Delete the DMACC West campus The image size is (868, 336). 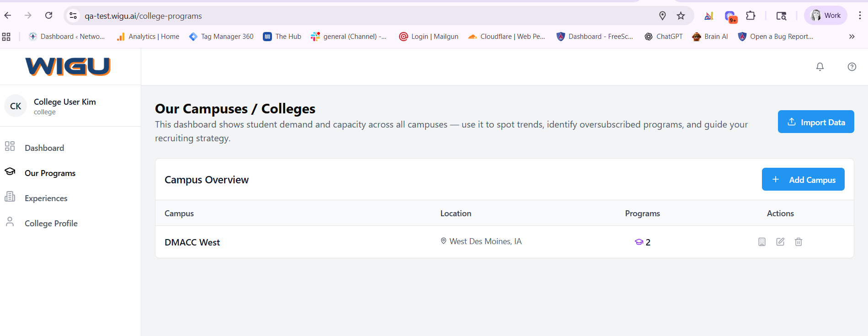pyautogui.click(x=799, y=242)
